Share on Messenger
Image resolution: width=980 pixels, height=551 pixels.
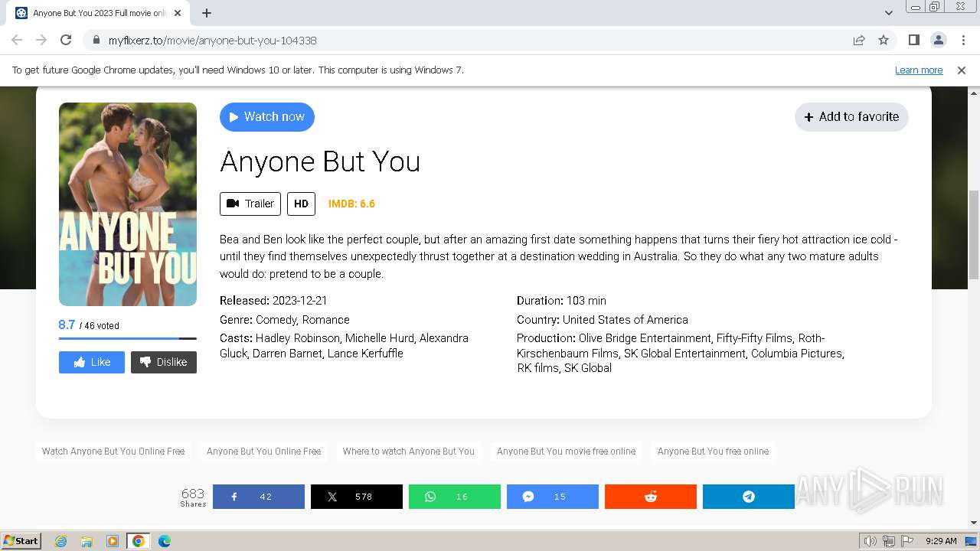tap(553, 497)
